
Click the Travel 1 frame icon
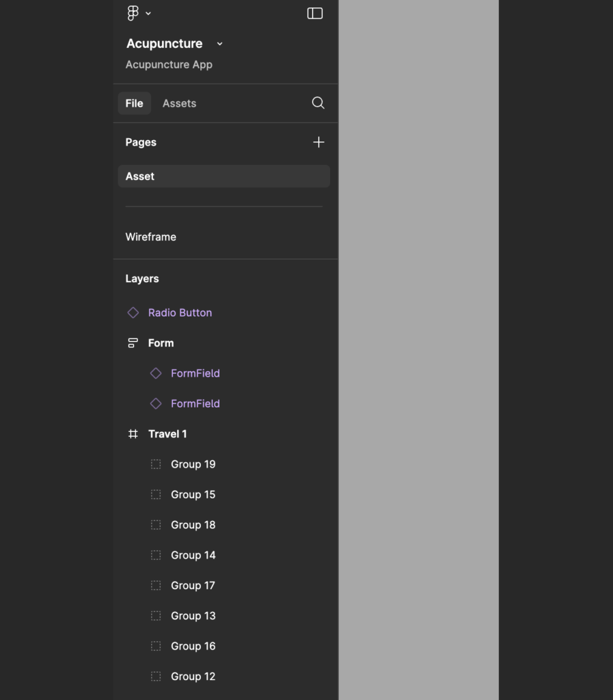point(133,434)
